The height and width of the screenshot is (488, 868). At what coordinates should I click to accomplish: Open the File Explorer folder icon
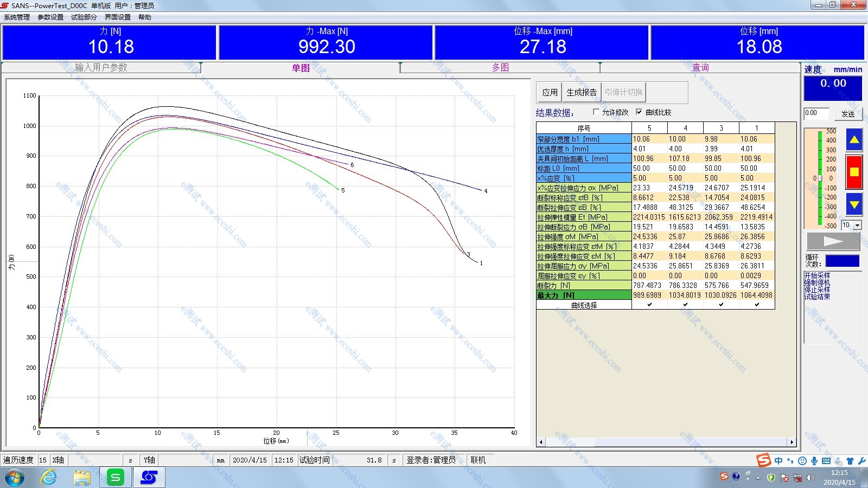coord(82,477)
